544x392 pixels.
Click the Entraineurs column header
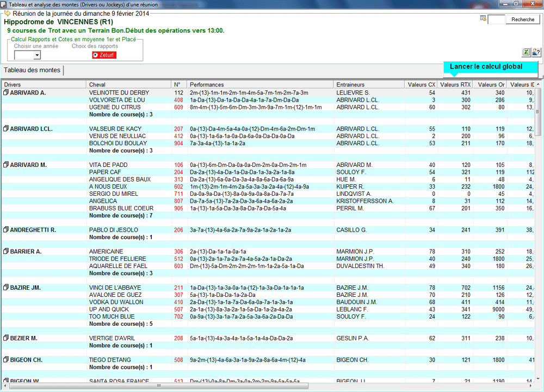(x=369, y=85)
